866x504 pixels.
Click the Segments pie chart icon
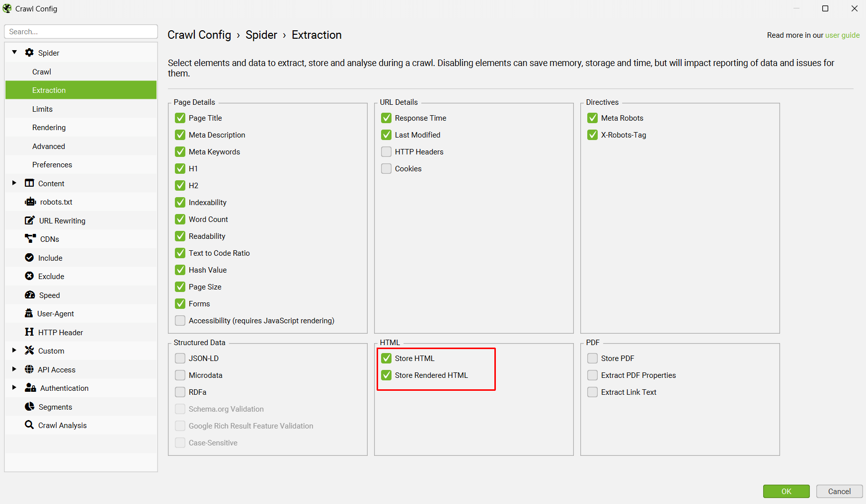pos(30,407)
